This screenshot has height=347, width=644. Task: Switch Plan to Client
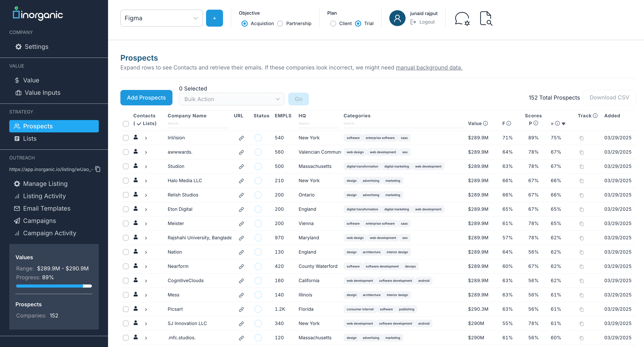[x=333, y=23]
